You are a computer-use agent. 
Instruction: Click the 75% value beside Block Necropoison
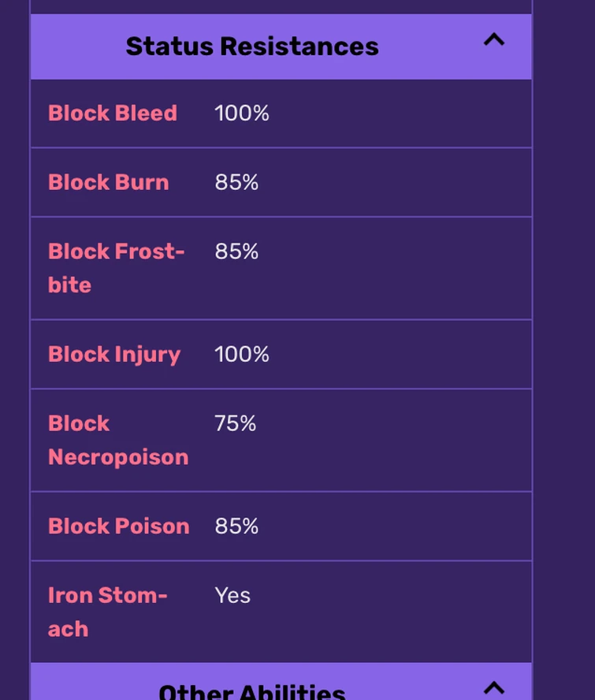(236, 424)
